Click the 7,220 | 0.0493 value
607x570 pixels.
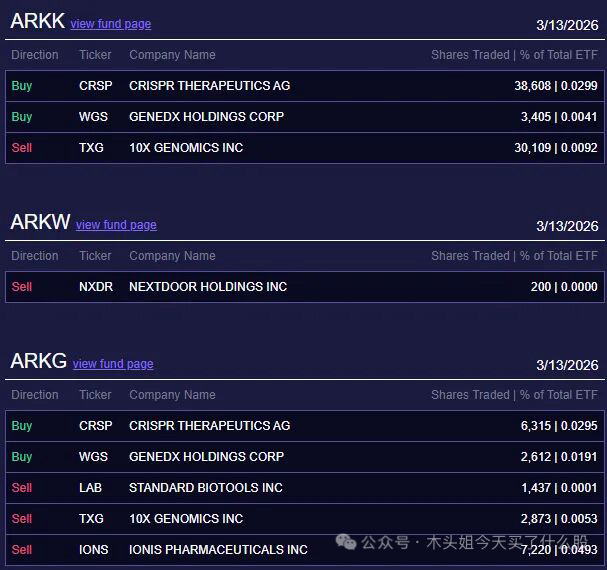tap(559, 549)
